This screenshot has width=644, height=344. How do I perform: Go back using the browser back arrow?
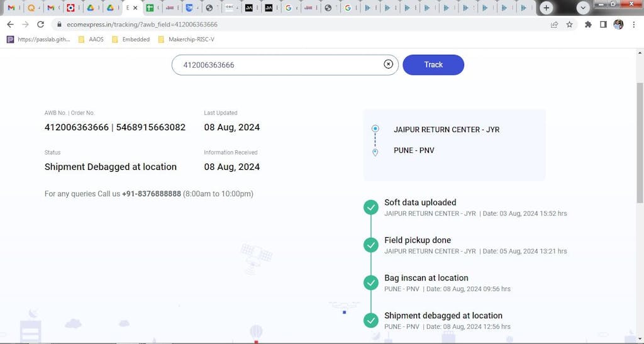[10, 25]
